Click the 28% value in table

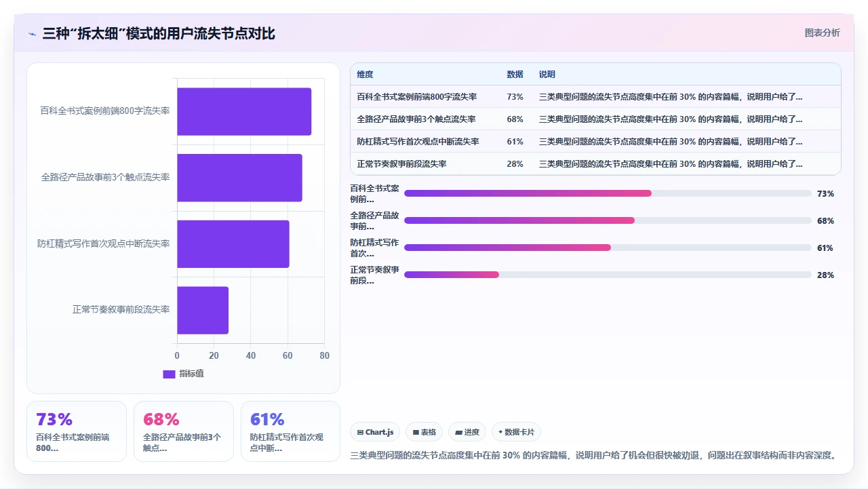tap(515, 164)
